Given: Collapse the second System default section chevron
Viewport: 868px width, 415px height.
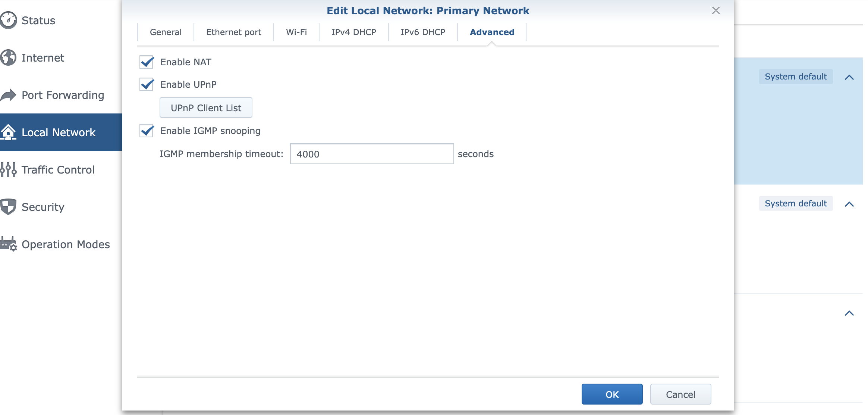Looking at the screenshot, I should pyautogui.click(x=849, y=204).
